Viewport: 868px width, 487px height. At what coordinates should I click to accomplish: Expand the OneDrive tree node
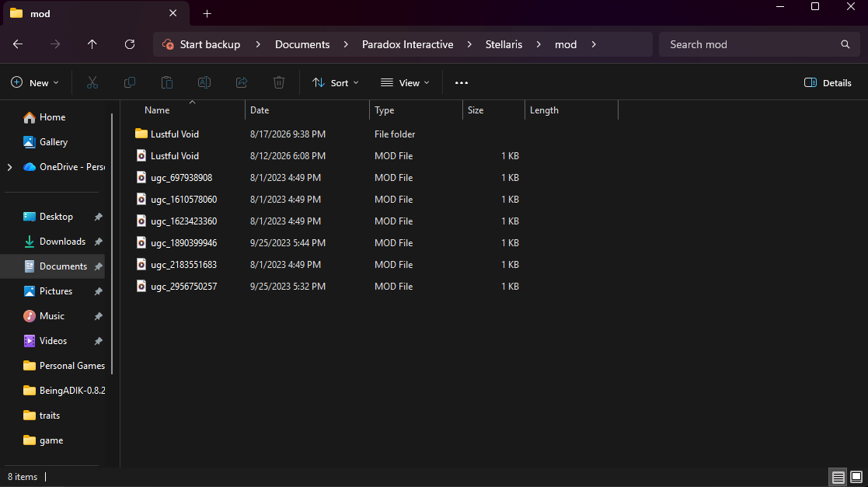click(x=9, y=167)
